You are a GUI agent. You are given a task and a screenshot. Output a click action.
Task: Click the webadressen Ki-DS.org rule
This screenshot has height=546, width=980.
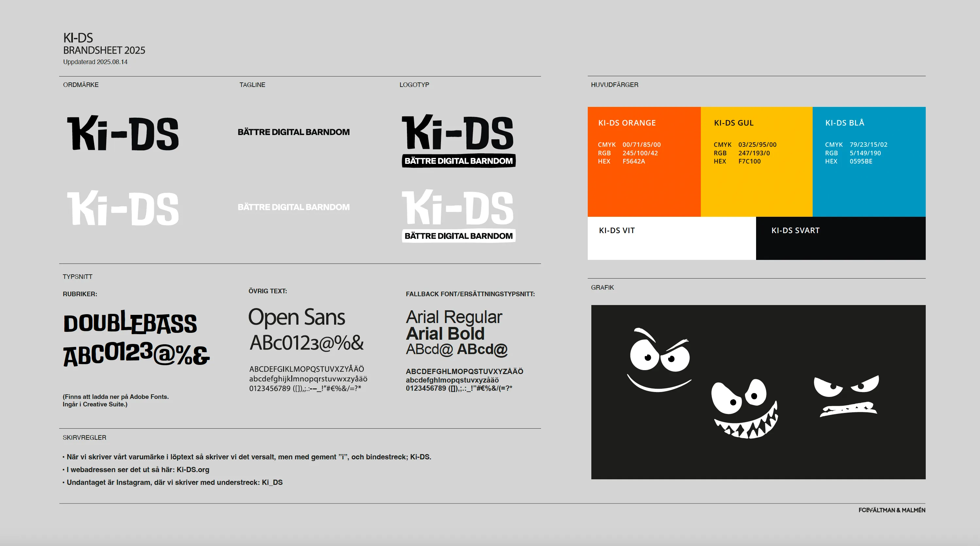[x=136, y=469]
